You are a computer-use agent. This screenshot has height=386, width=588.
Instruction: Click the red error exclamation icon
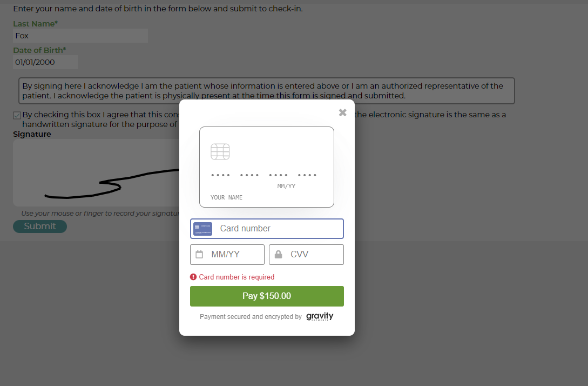tap(193, 277)
